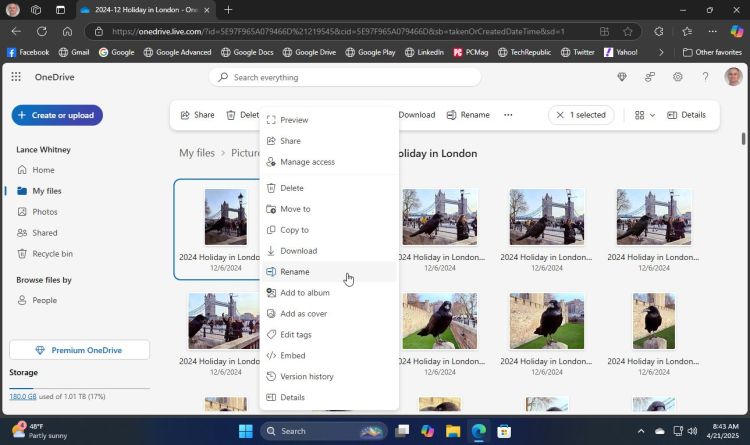Open the OneDrive app launcher grid
750x445 pixels.
tap(16, 77)
